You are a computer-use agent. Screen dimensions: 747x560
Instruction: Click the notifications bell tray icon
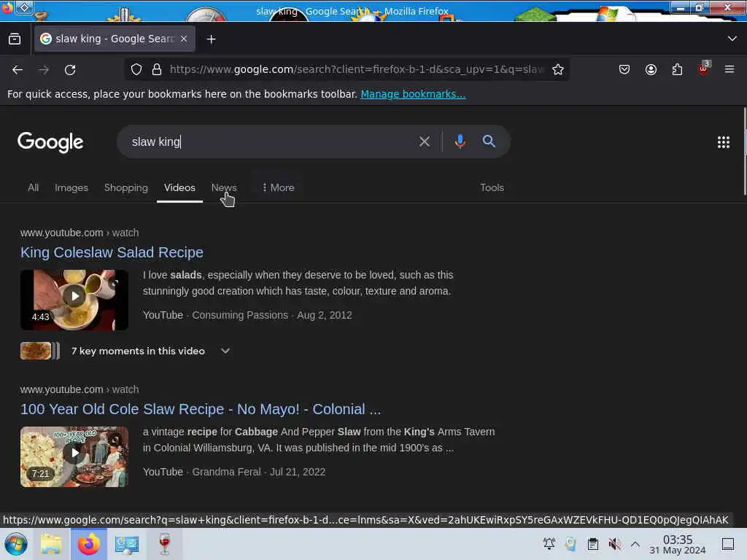(549, 543)
